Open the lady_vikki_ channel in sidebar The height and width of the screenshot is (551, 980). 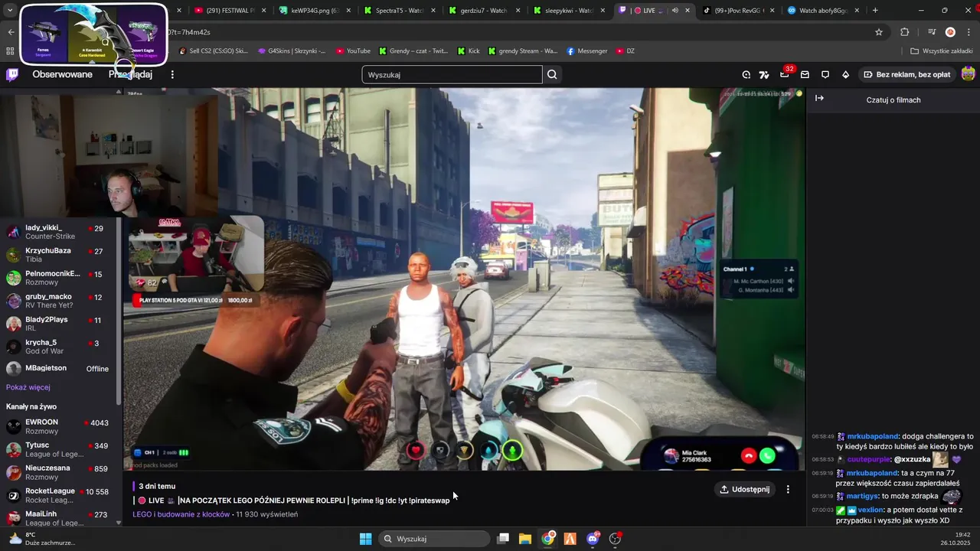[58, 232]
